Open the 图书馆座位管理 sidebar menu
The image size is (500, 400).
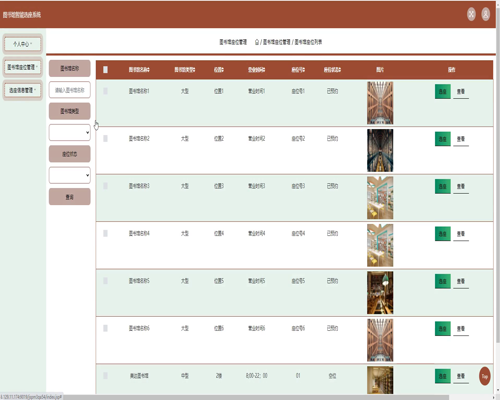point(23,67)
